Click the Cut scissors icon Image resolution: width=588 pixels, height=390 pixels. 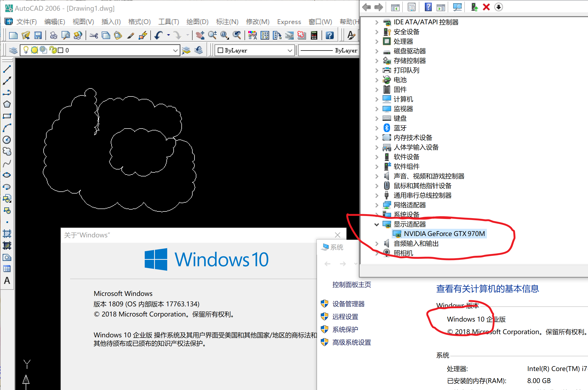[x=94, y=35]
